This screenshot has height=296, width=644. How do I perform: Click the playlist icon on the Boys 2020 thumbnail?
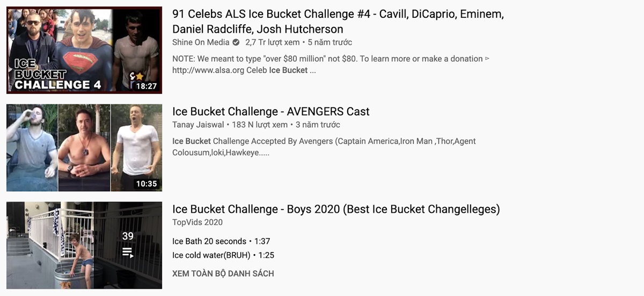128,252
